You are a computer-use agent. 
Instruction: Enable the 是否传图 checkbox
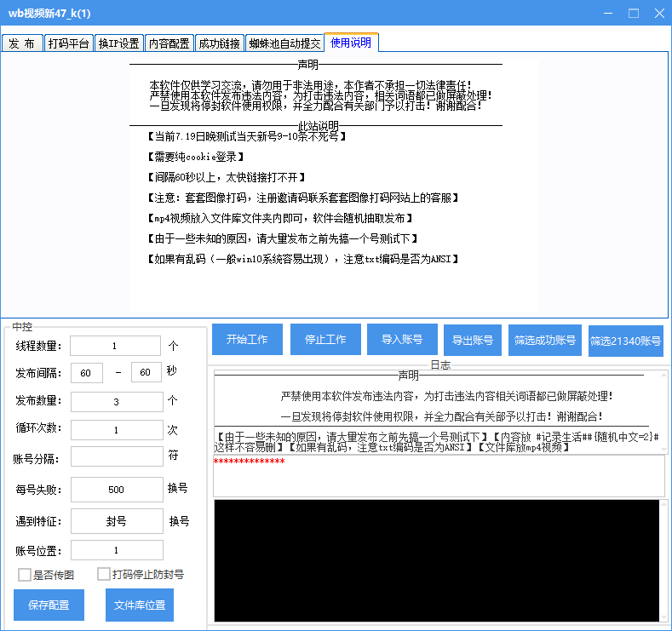(25, 575)
